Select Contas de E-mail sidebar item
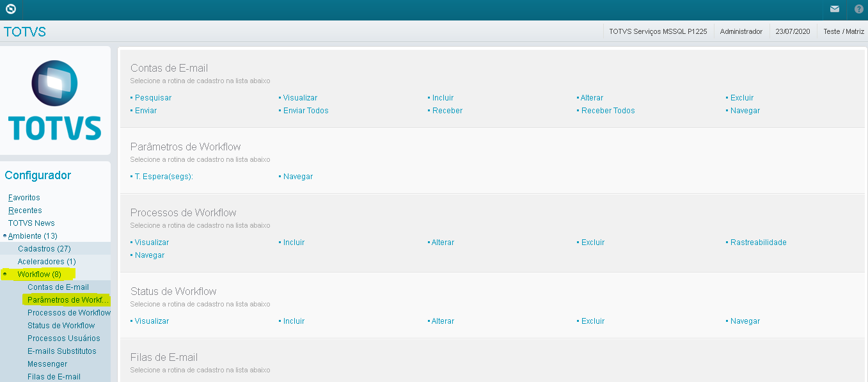This screenshot has height=382, width=868. [58, 287]
